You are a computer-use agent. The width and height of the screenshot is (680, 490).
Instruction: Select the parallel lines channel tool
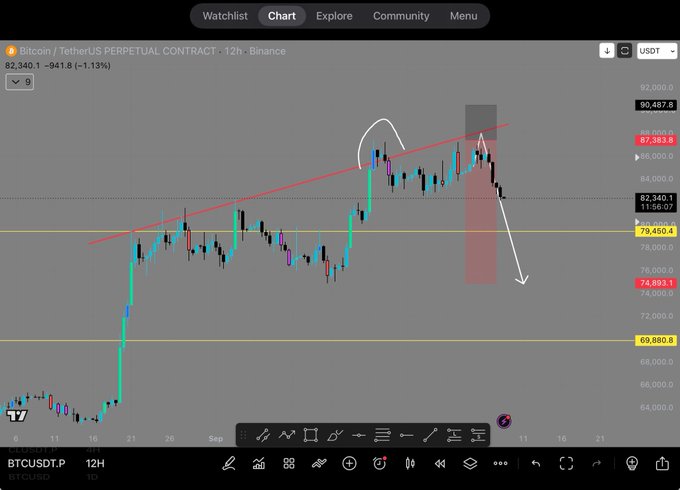pos(382,435)
